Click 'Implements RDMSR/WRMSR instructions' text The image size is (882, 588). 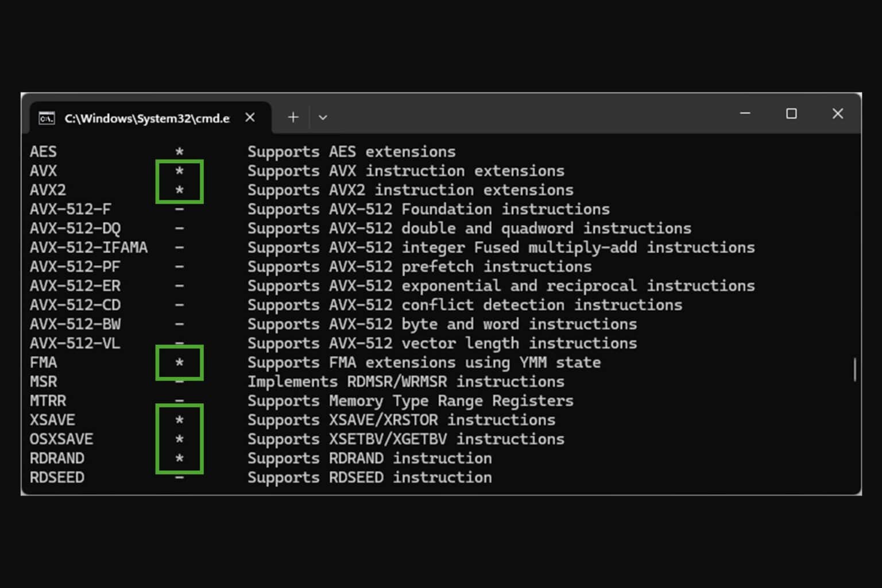(406, 382)
